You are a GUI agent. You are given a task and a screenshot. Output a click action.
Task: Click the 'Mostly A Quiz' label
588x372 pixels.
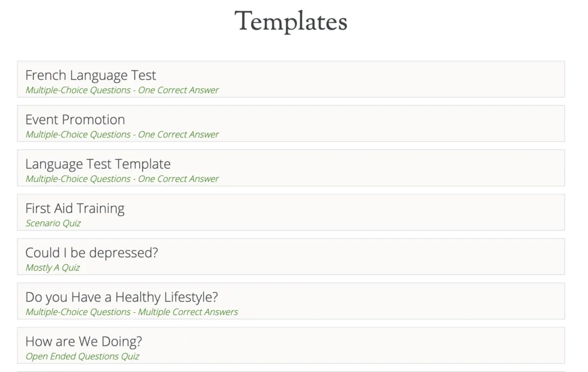(x=52, y=268)
